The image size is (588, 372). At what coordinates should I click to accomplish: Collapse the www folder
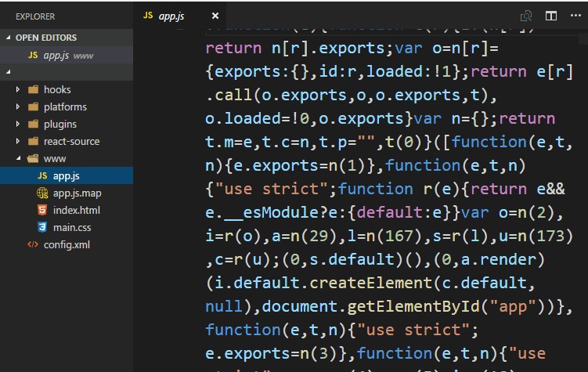(18, 158)
